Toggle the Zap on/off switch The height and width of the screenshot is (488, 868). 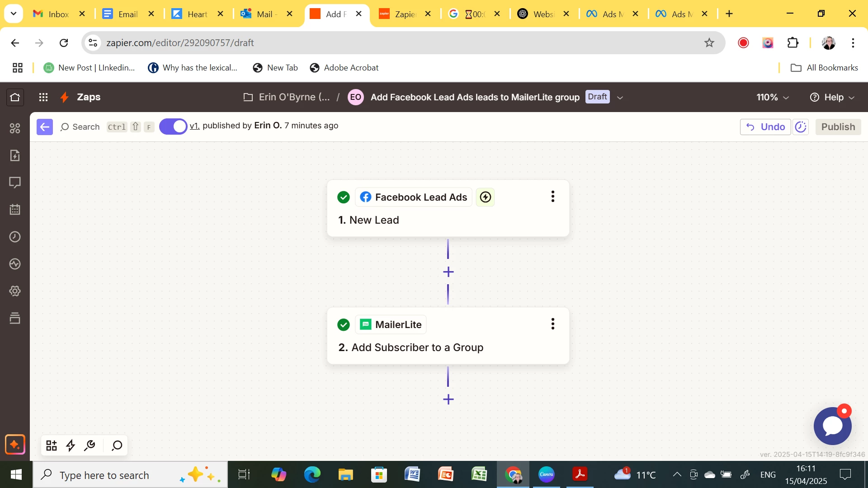coord(173,127)
